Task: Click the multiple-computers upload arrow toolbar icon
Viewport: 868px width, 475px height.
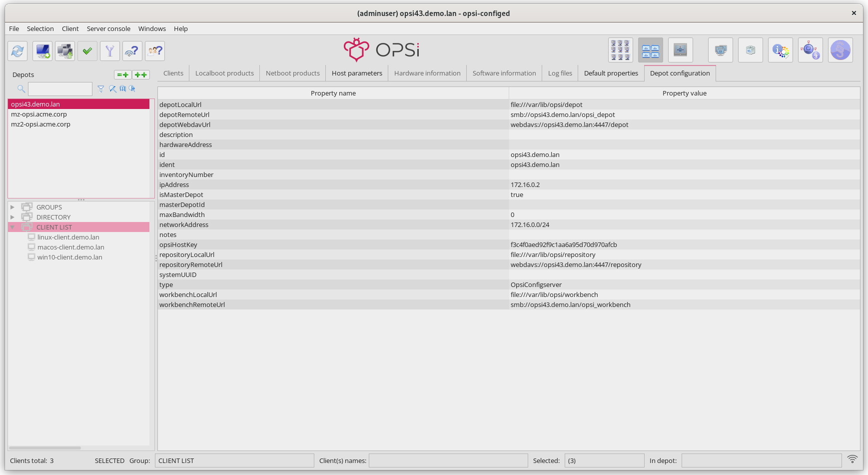Action: coord(65,51)
